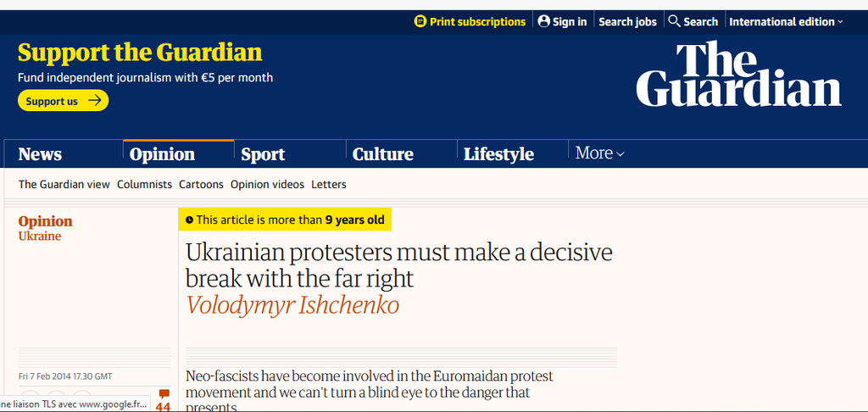Screen dimensions: 868x412
Task: Open the Culture section
Action: [383, 154]
